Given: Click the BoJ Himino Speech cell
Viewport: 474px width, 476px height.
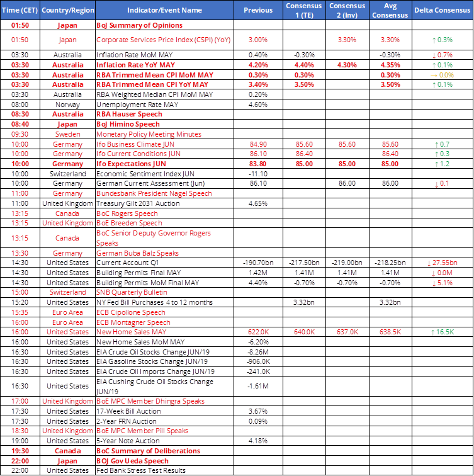Looking at the screenshot, I should tap(164, 124).
